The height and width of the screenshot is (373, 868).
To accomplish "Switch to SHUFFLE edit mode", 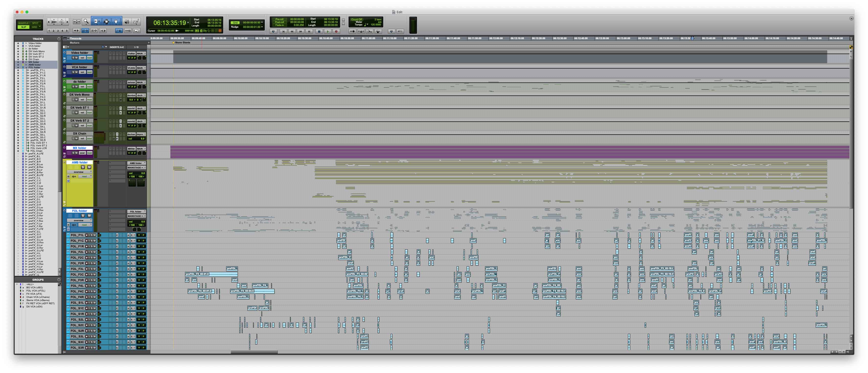I will pyautogui.click(x=23, y=23).
